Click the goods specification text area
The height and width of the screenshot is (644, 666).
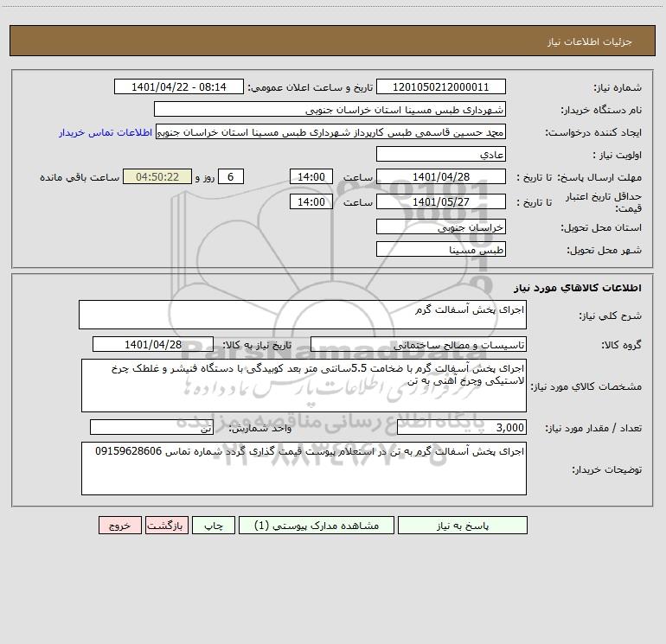[x=304, y=386]
